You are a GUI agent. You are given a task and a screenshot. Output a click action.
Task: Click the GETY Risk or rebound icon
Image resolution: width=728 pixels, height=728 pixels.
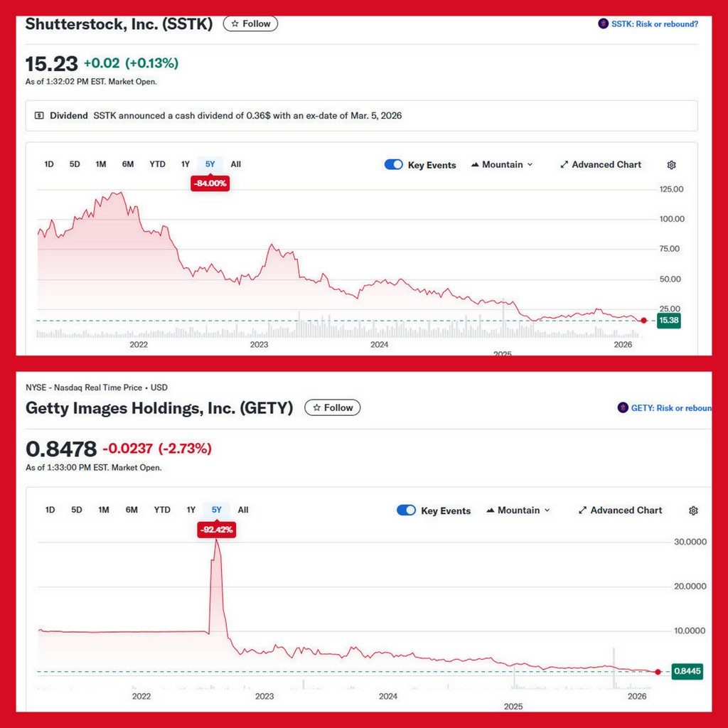(623, 408)
